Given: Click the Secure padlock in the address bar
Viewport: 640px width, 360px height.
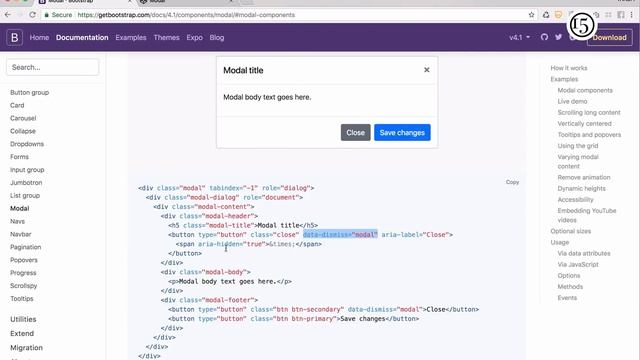Looking at the screenshot, I should [x=47, y=15].
